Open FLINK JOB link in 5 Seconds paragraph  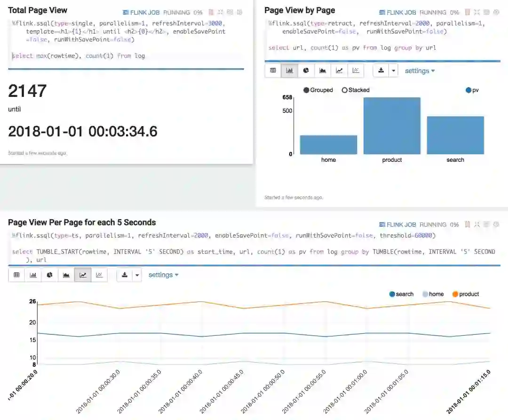coord(397,224)
